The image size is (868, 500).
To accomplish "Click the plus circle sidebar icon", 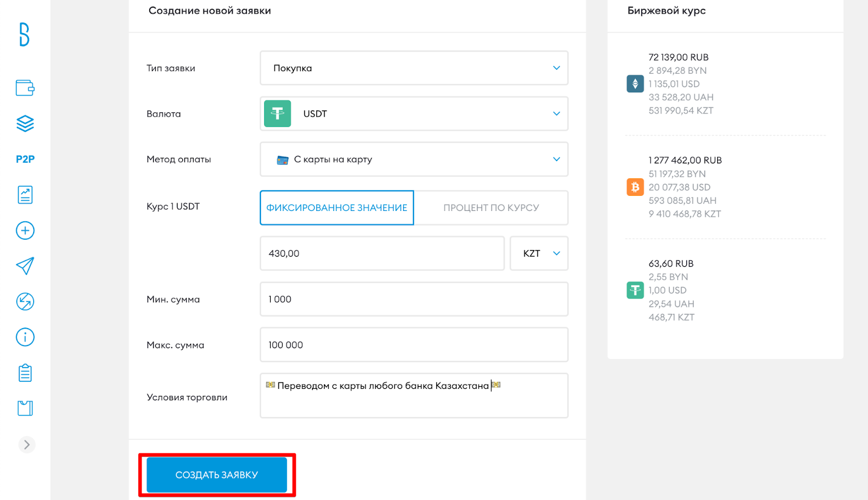I will [x=25, y=230].
